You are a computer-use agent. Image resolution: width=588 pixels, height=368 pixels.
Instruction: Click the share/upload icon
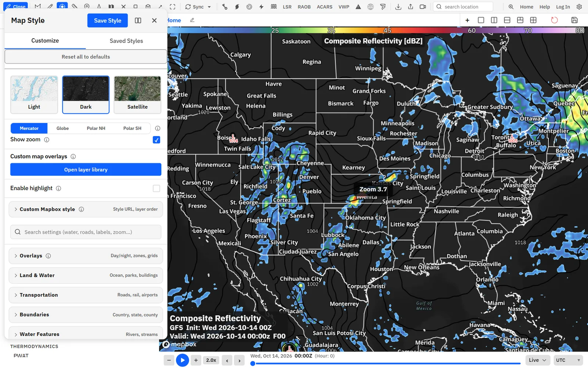pyautogui.click(x=410, y=7)
